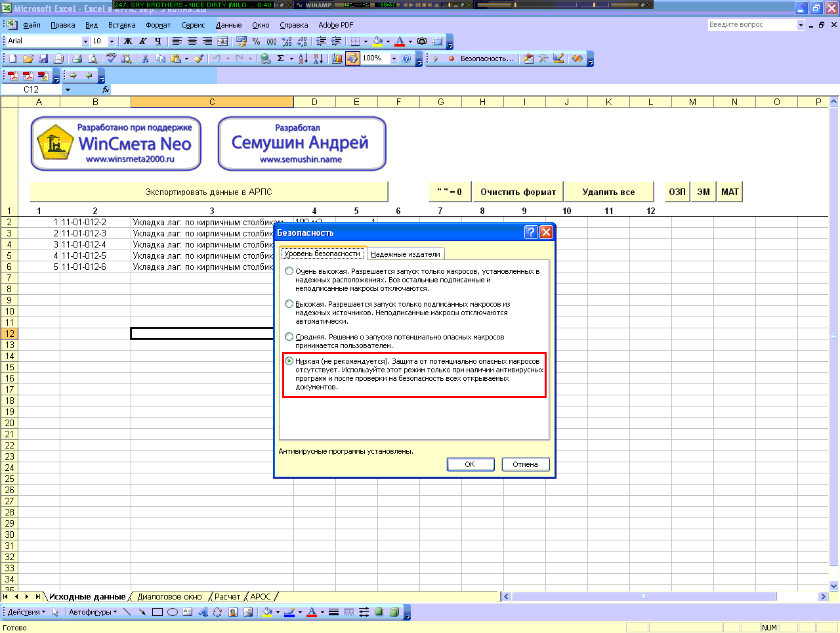Click the yellow fill color bucket
The image size is (840, 633).
click(377, 41)
